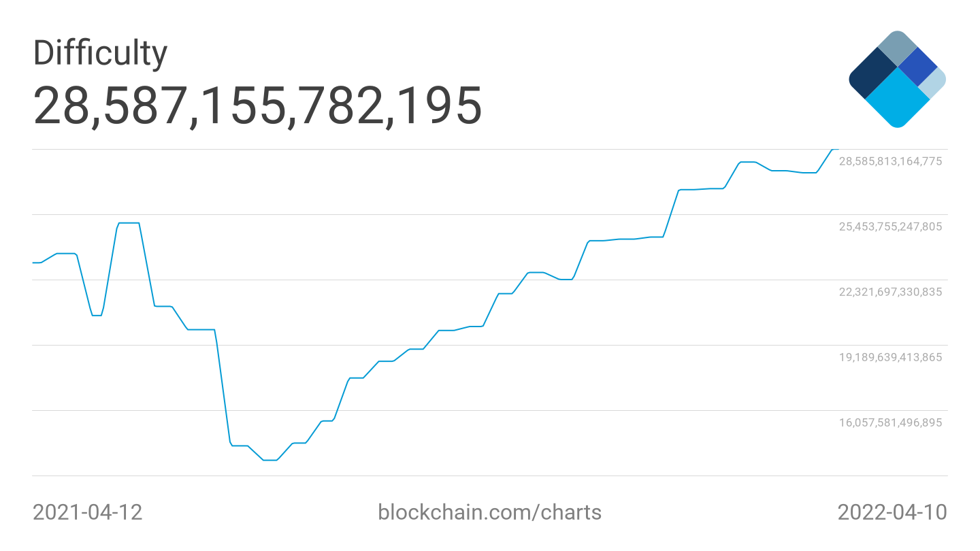The height and width of the screenshot is (551, 980).
Task: Click the royal blue segment of the logo
Action: [917, 67]
